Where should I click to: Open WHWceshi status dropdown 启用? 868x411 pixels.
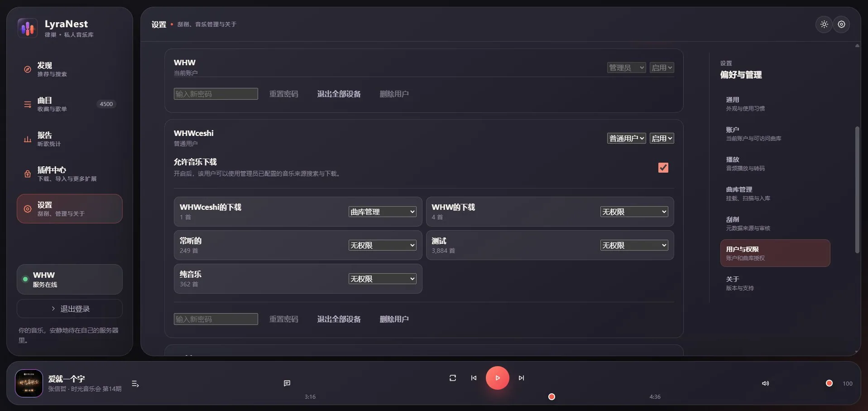click(x=662, y=138)
